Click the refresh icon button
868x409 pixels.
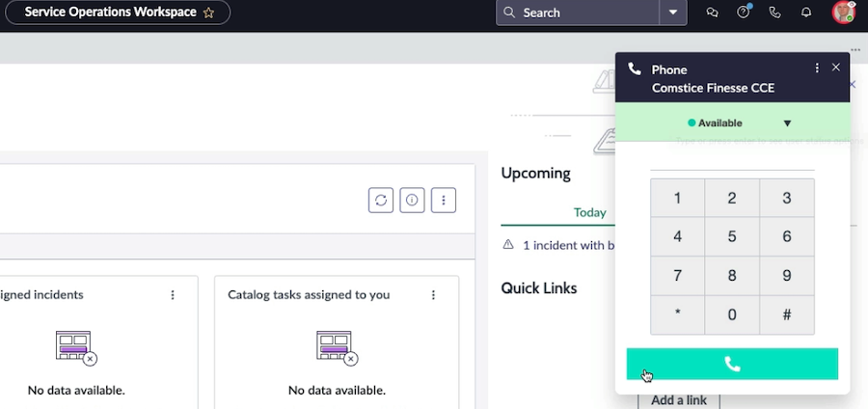click(381, 200)
